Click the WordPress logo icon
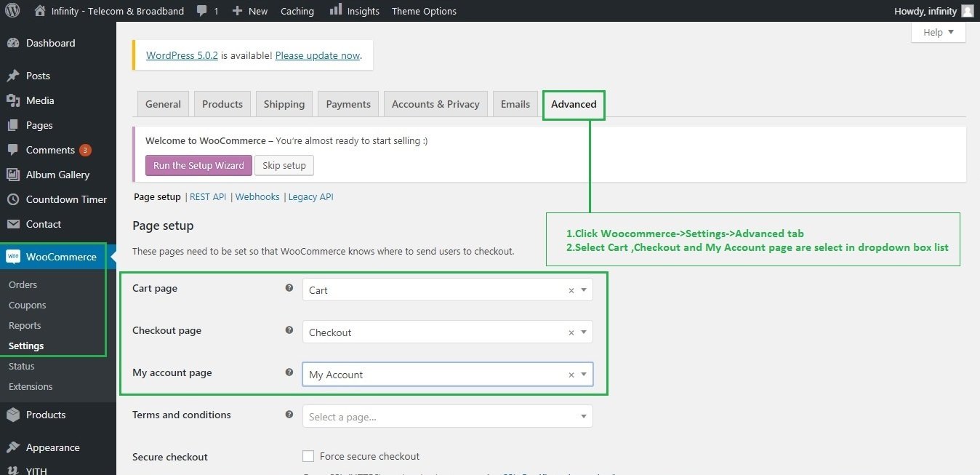 pyautogui.click(x=12, y=11)
